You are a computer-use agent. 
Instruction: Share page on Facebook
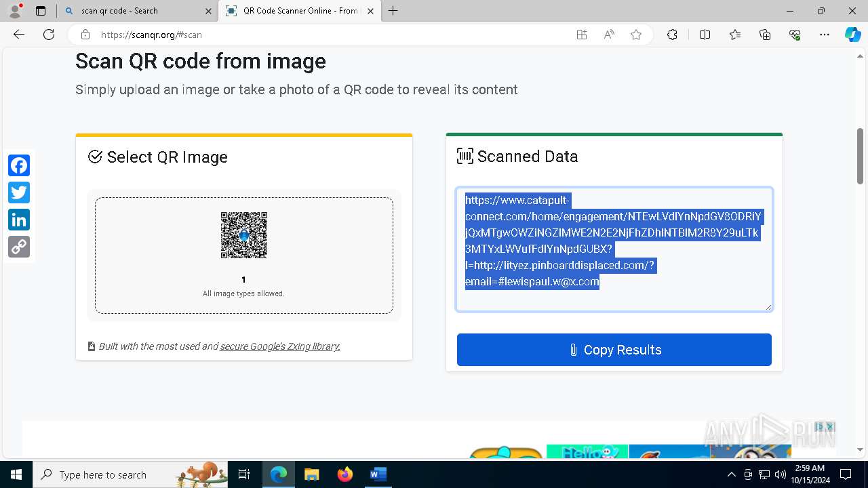[x=19, y=165]
